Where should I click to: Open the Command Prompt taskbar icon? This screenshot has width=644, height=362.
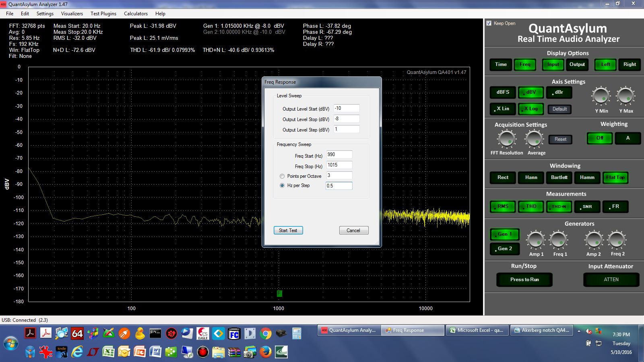(155, 333)
